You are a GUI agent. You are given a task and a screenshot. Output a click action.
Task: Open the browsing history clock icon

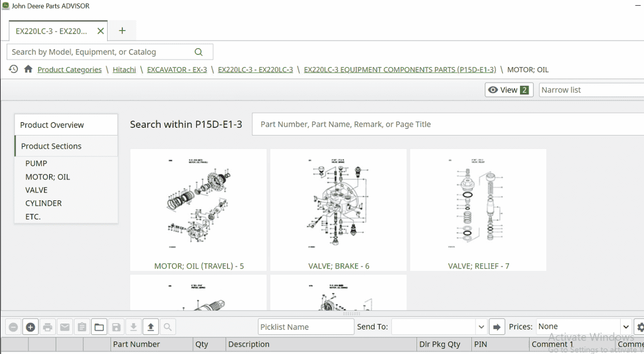coord(13,69)
